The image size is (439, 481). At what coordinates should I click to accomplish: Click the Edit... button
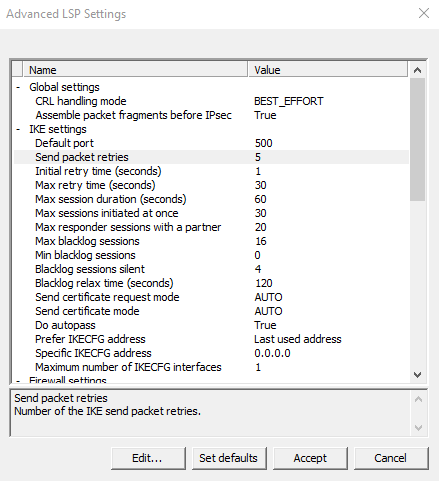tap(148, 458)
